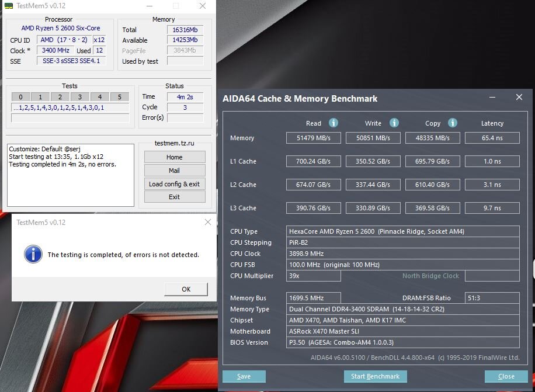Click OK in the TestMem5 dialog
The image size is (535, 392).
[x=186, y=289]
